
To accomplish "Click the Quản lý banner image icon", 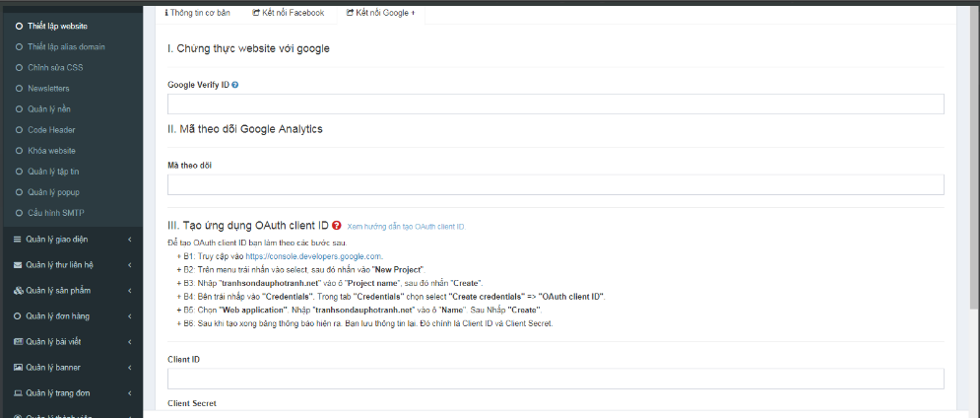I will 18,368.
